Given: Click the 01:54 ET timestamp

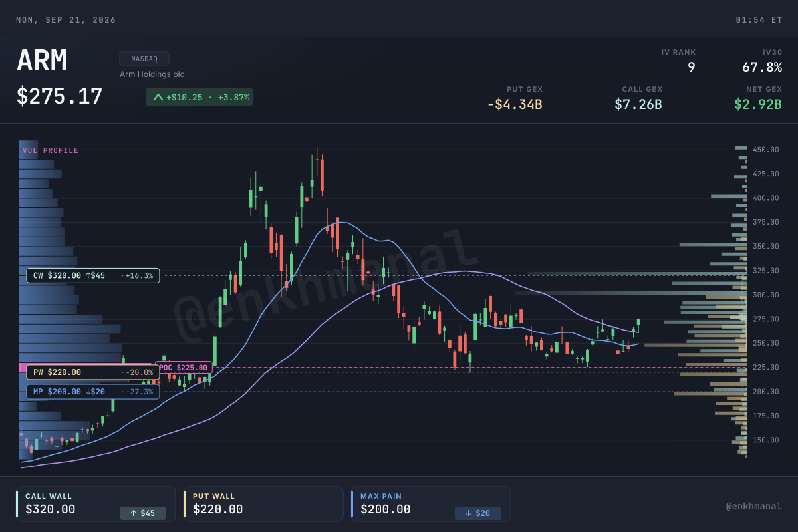Looking at the screenshot, I should pyautogui.click(x=759, y=20).
